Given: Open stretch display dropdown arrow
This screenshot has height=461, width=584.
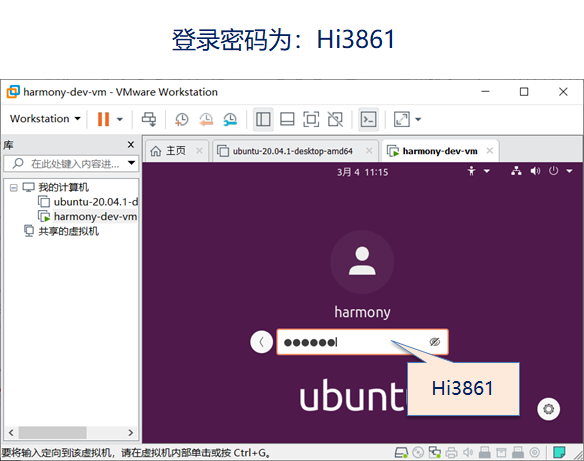Looking at the screenshot, I should pyautogui.click(x=418, y=119).
